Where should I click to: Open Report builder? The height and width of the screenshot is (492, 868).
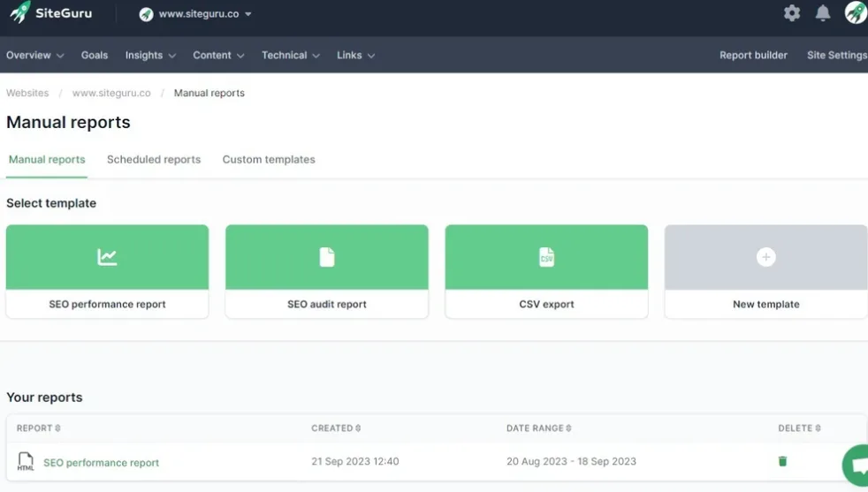(x=753, y=56)
